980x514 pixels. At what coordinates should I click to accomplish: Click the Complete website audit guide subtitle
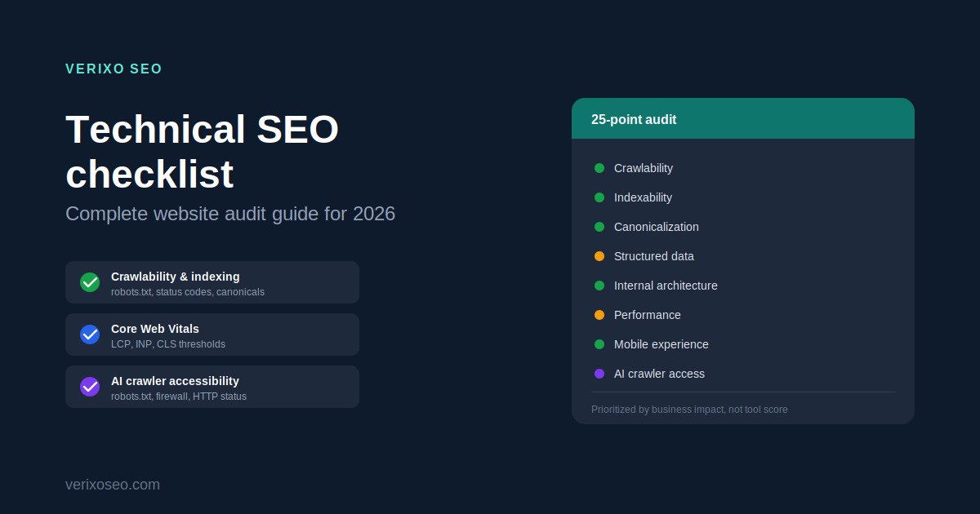(x=230, y=214)
